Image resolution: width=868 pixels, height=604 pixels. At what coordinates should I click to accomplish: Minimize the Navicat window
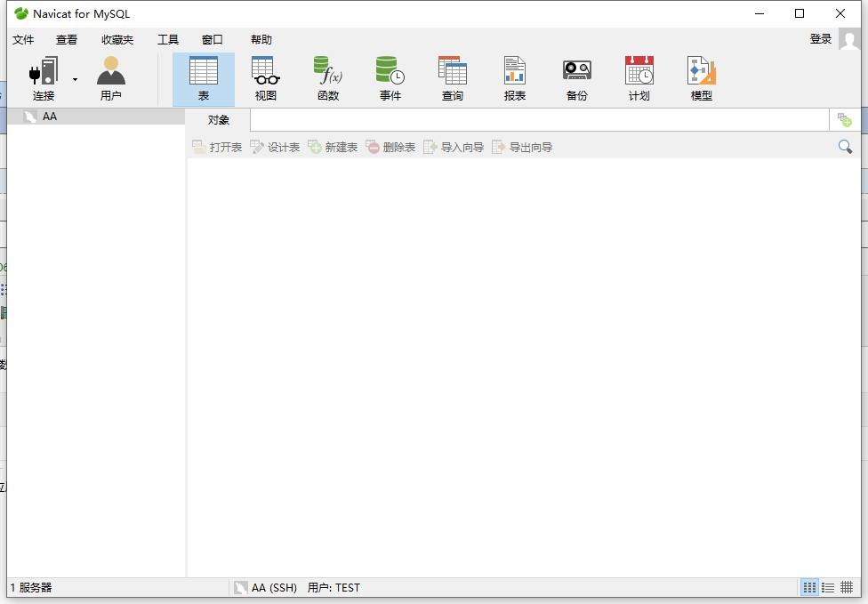[x=759, y=13]
